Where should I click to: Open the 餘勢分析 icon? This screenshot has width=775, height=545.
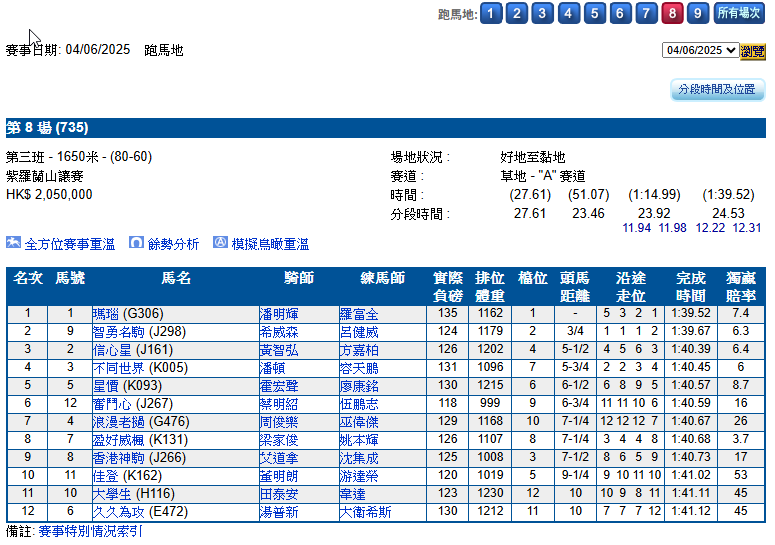(x=136, y=243)
